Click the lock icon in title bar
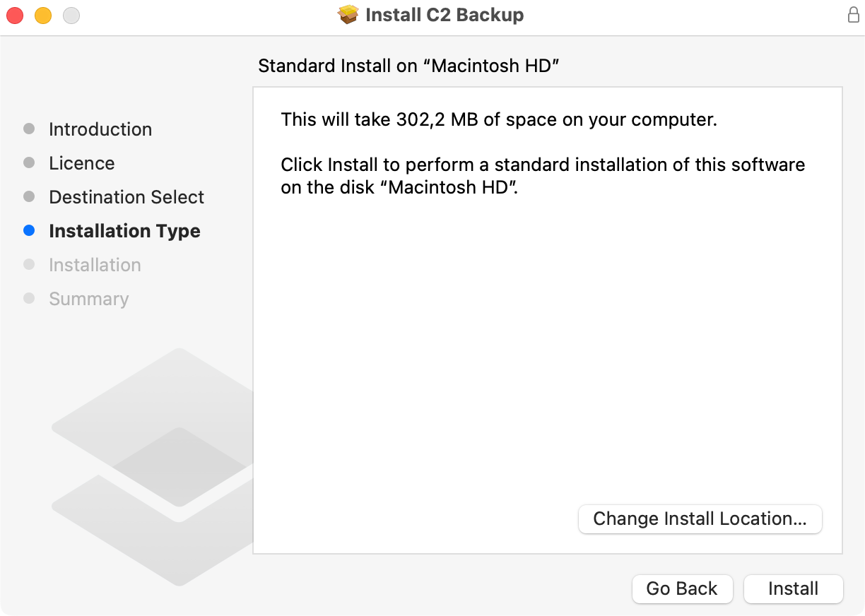This screenshot has height=616, width=865. point(854,15)
